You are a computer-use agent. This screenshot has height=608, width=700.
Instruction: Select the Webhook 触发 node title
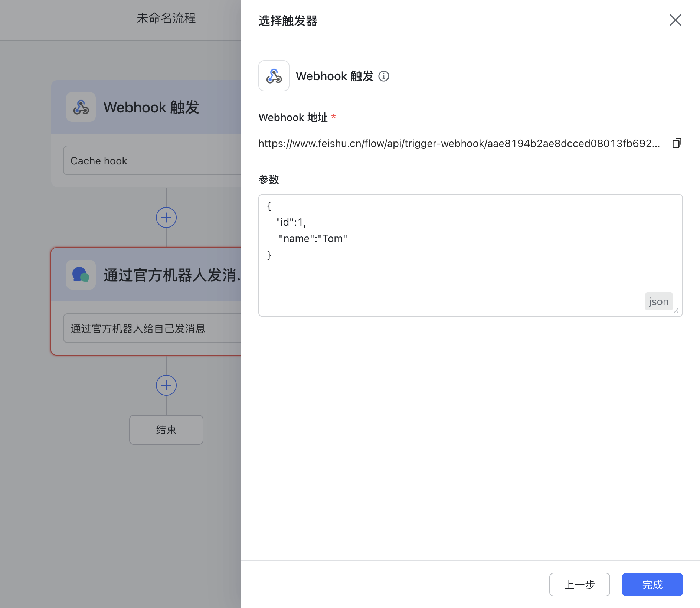[151, 107]
